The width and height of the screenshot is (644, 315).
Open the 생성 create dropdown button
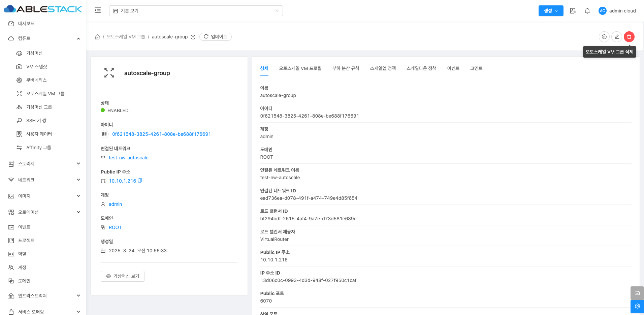coord(551,11)
